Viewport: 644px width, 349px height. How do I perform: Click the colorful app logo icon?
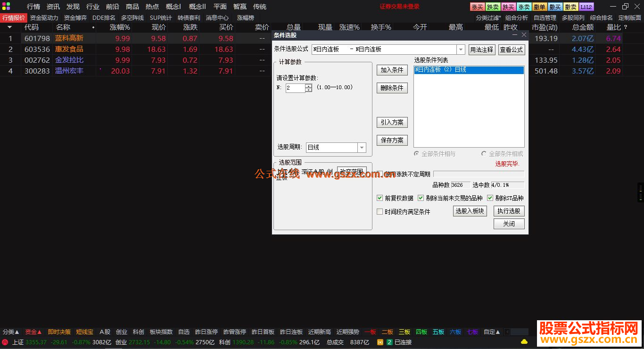(6, 6)
